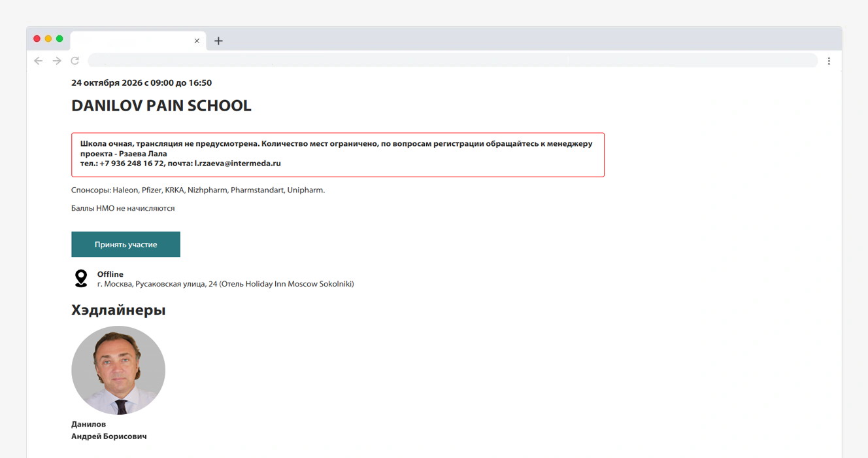Screen dimensions: 868x458
Task: Click the browser forward arrow
Action: pyautogui.click(x=57, y=61)
